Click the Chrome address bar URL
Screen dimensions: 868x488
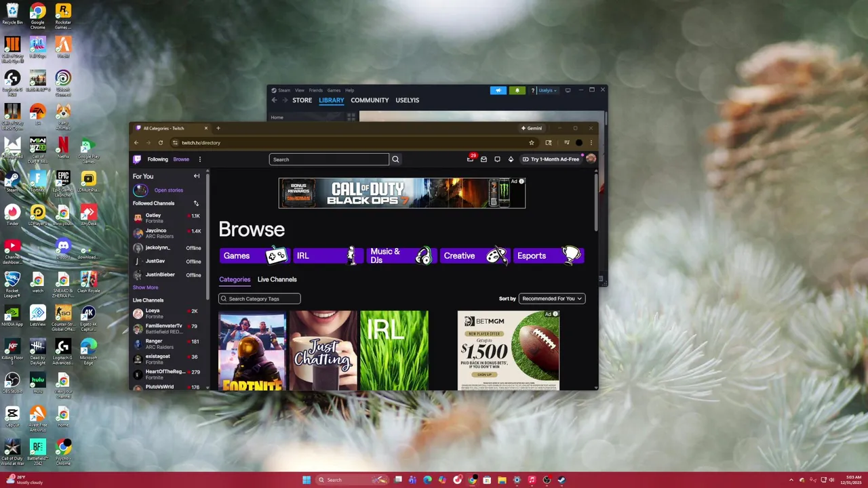click(201, 143)
